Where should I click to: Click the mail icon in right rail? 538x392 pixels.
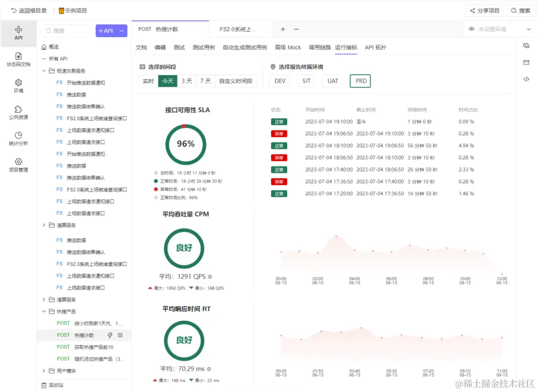point(527,62)
